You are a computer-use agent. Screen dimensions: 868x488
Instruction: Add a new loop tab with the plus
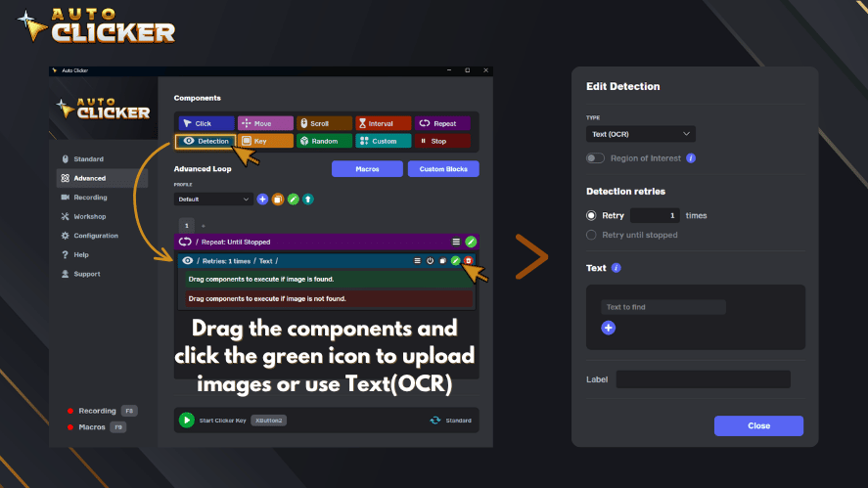pos(204,226)
